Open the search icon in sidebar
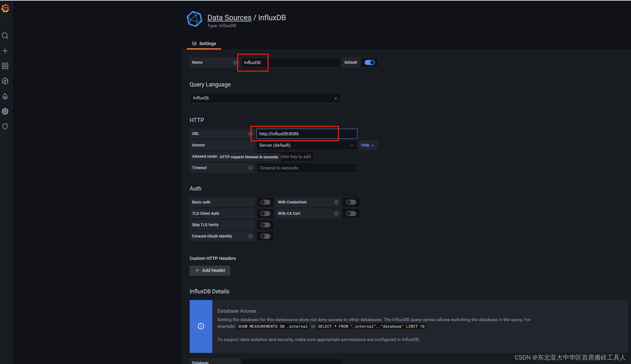This screenshot has width=631, height=364. 5,36
